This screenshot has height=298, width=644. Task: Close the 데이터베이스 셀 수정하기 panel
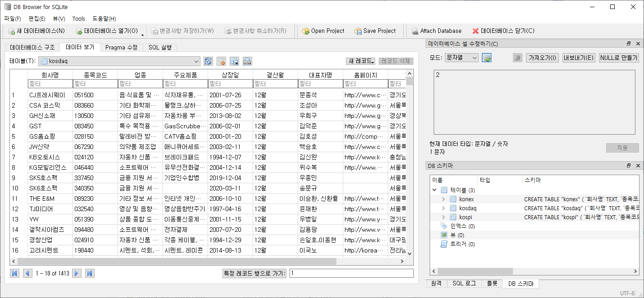tap(638, 44)
